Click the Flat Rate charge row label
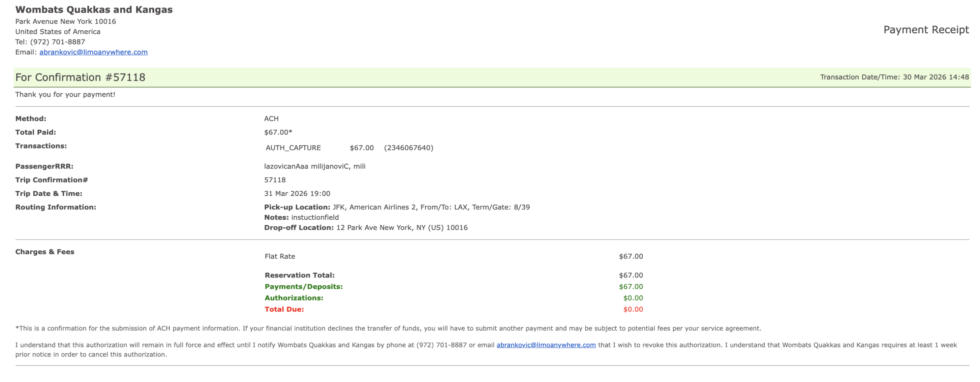 279,256
